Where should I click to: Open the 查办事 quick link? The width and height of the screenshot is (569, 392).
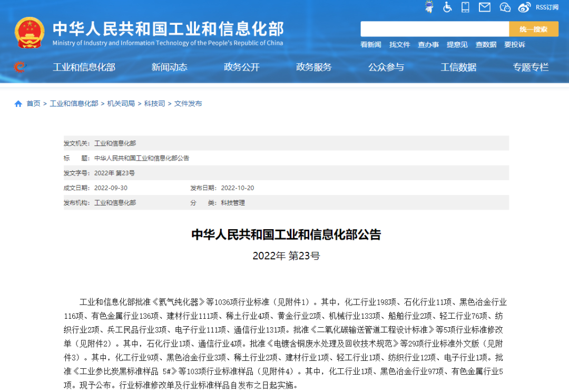click(428, 45)
